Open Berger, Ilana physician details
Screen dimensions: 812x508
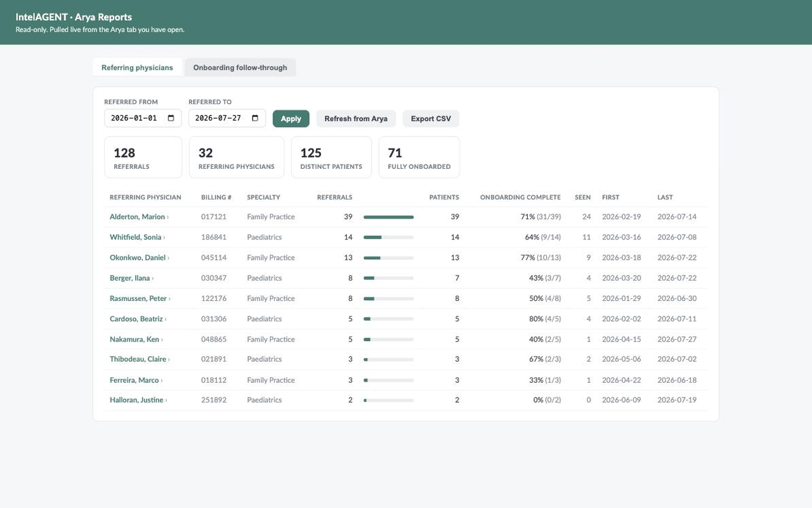coord(131,278)
